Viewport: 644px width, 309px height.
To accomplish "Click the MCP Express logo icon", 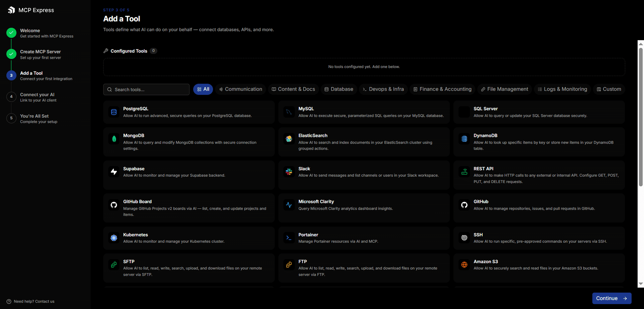I will pyautogui.click(x=11, y=10).
